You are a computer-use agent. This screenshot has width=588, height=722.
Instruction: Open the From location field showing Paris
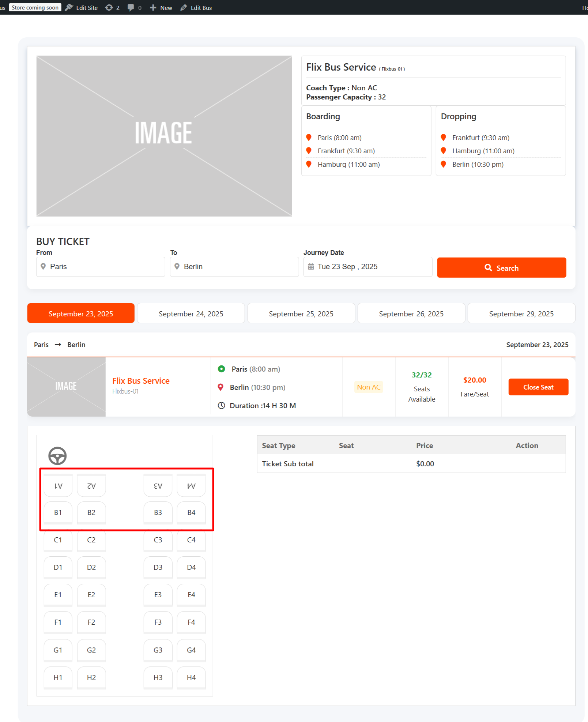(101, 267)
